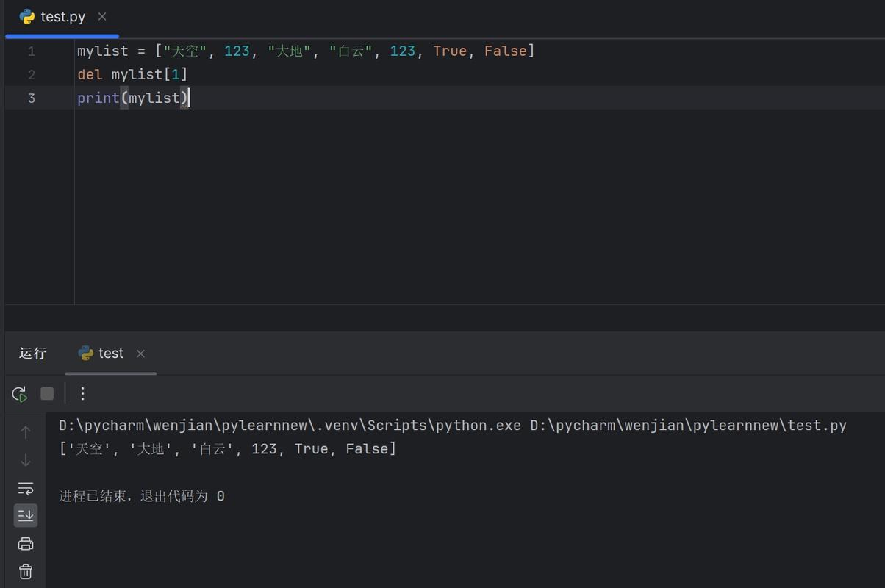The width and height of the screenshot is (885, 588).
Task: Select the test run configuration tab
Action: pyautogui.click(x=110, y=354)
